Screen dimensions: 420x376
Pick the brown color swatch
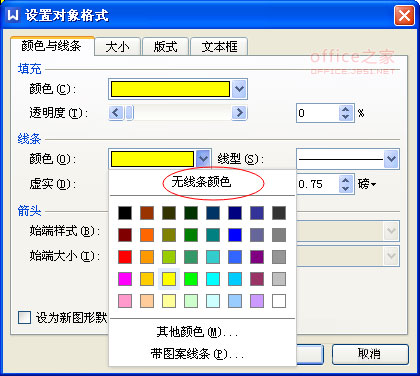(147, 213)
